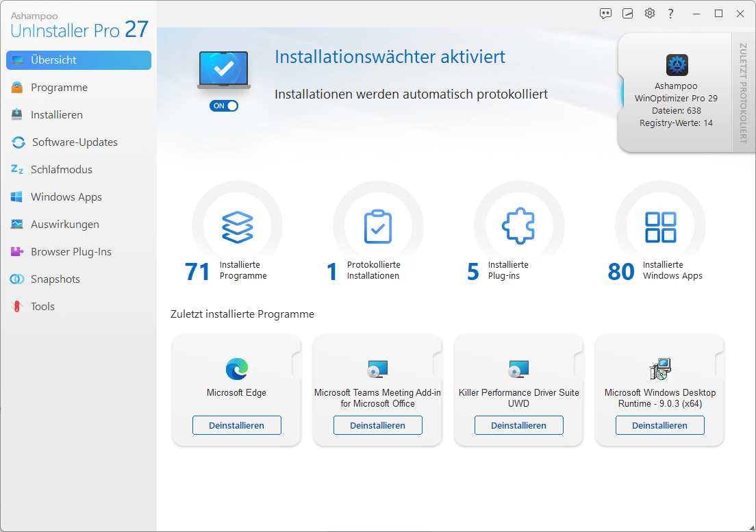Image resolution: width=756 pixels, height=532 pixels.
Task: Click the installed plug-ins puzzle icon
Action: [519, 226]
